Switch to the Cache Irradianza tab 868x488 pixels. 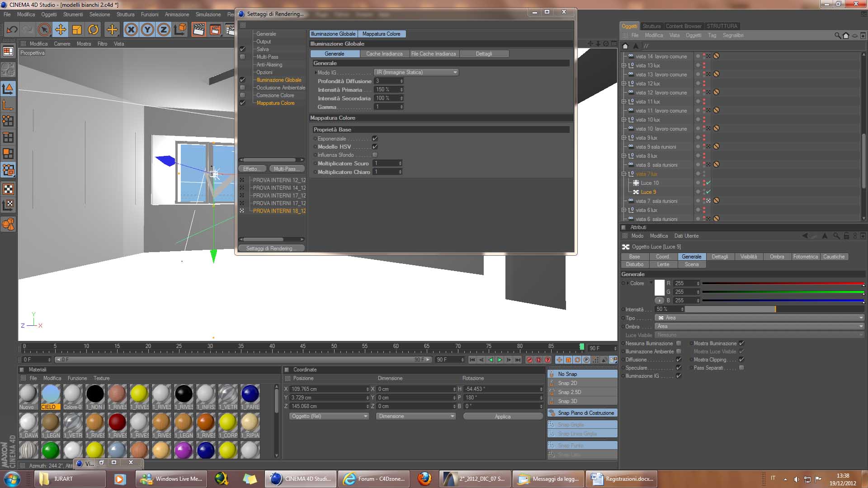[384, 54]
